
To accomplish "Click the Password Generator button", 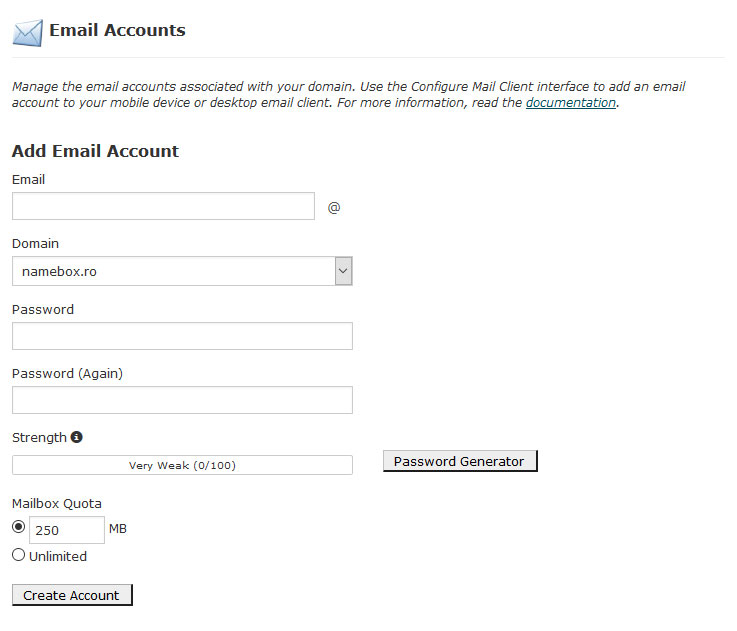I will [x=460, y=461].
